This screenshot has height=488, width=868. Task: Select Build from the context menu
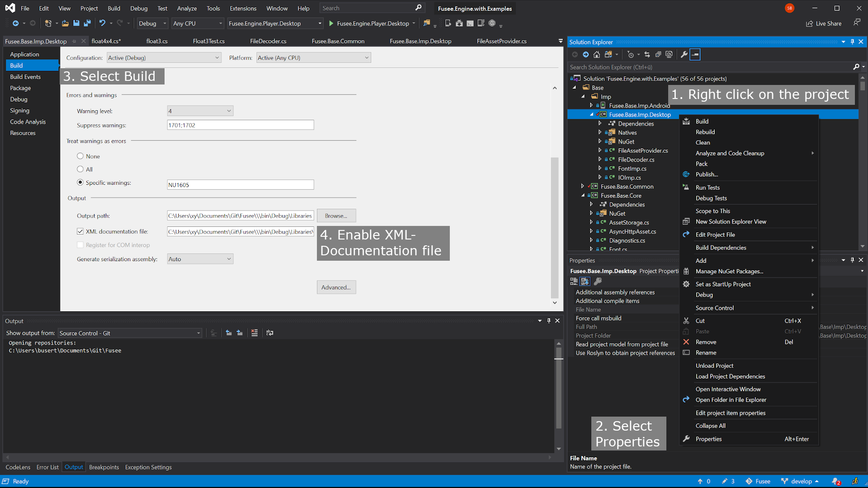click(x=702, y=121)
